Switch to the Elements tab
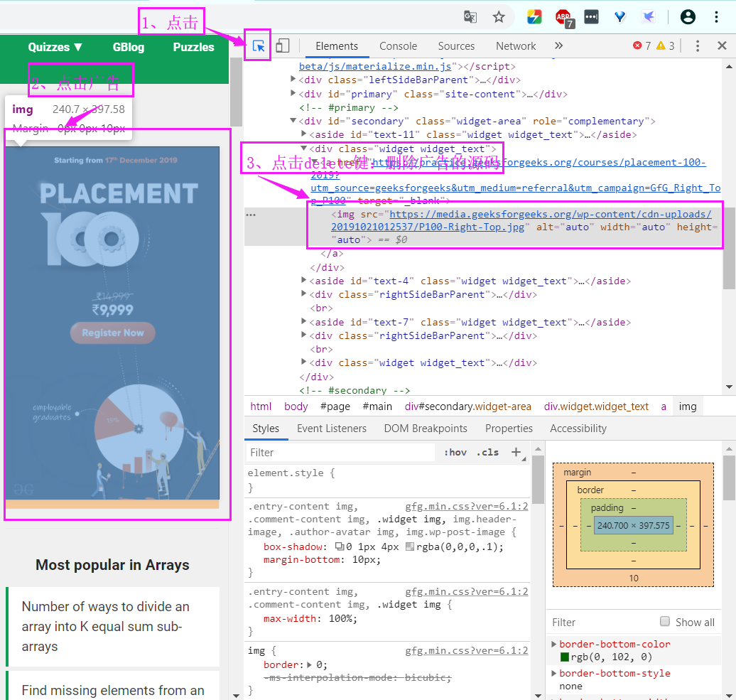This screenshot has height=700, width=736. (337, 46)
